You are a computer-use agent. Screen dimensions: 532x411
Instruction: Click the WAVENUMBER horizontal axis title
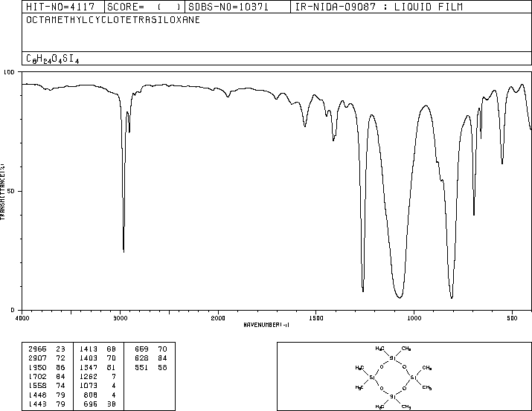point(266,325)
